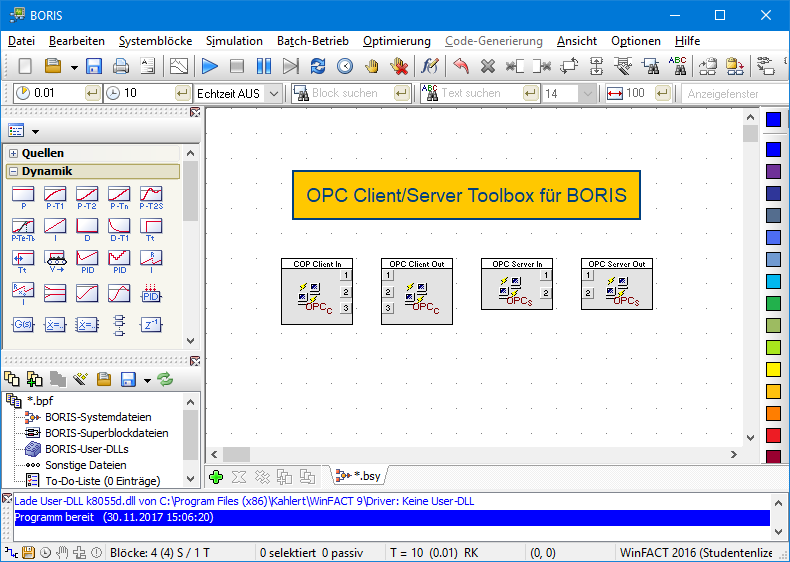Open the font size 14 dropdown

(587, 93)
